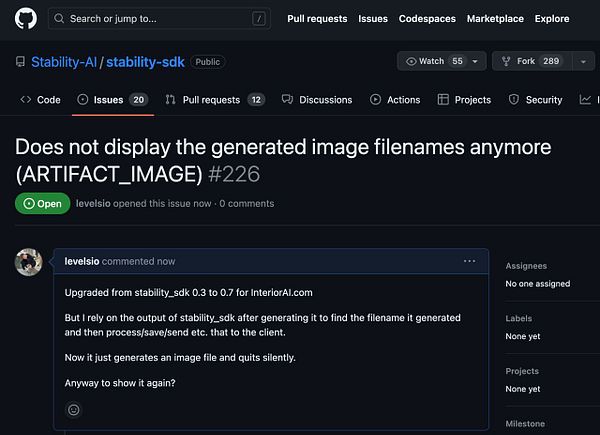
Task: Switch to the repository Pull requests tab
Action: [215, 100]
